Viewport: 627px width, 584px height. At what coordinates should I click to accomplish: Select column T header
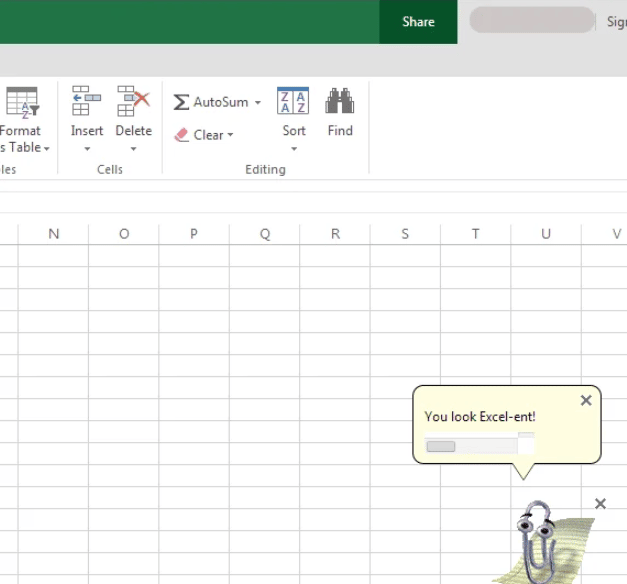click(475, 234)
